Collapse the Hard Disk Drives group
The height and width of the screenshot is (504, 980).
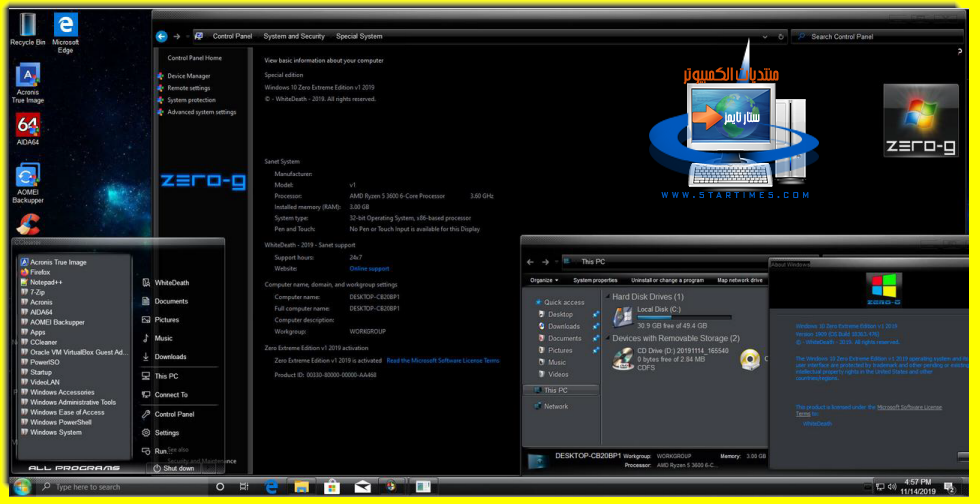[607, 296]
